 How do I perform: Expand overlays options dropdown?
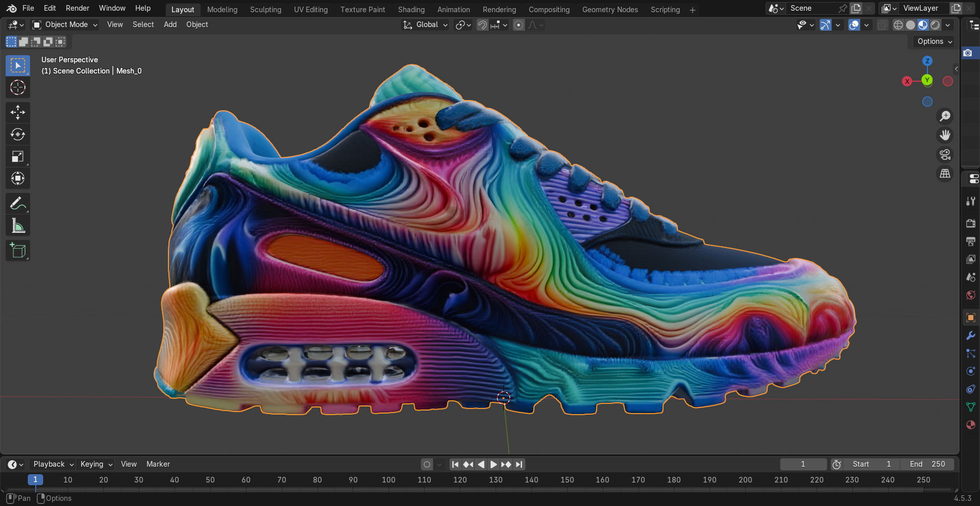(x=866, y=25)
